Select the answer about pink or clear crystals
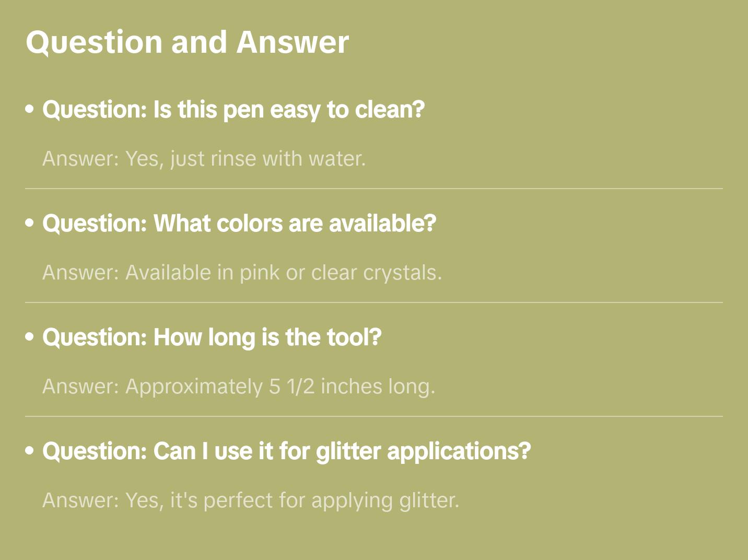The image size is (748, 560). [242, 273]
